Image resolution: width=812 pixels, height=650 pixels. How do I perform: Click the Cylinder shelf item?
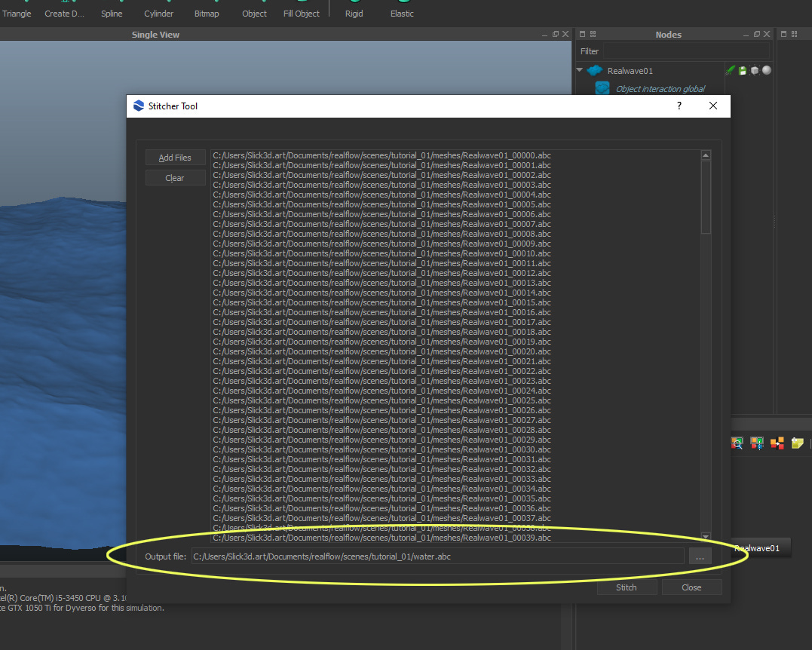[158, 14]
